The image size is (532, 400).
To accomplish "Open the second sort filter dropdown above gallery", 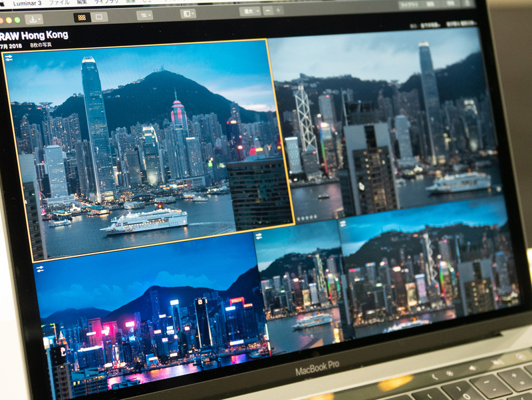I will coord(461,24).
